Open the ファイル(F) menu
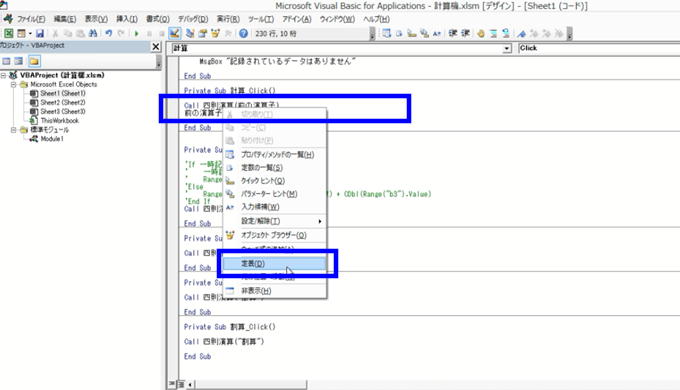Screen dimensions: 680x390 click(x=31, y=19)
